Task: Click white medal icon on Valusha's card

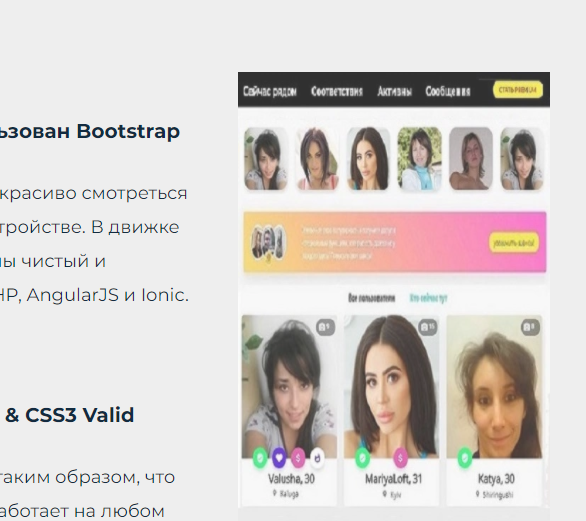Action: [x=317, y=457]
